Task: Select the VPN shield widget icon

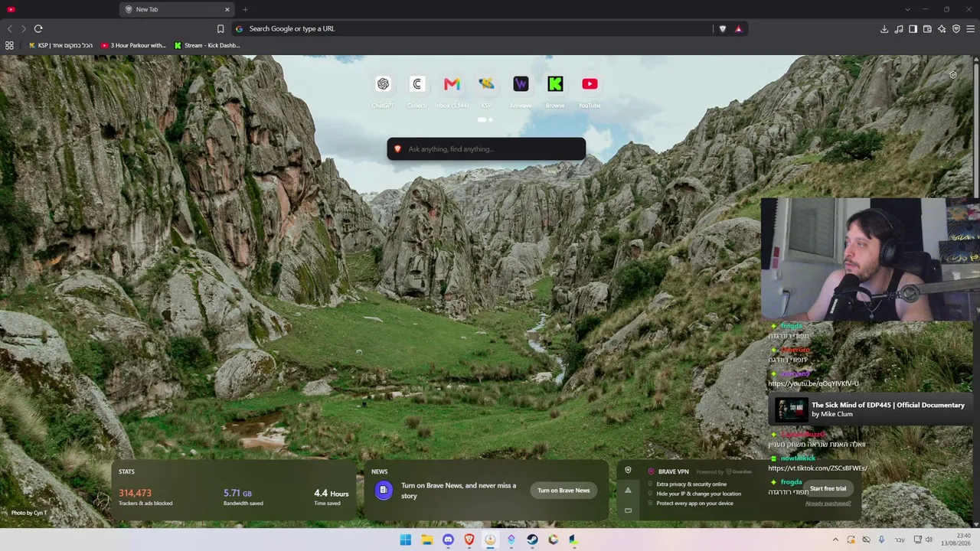Action: point(628,471)
